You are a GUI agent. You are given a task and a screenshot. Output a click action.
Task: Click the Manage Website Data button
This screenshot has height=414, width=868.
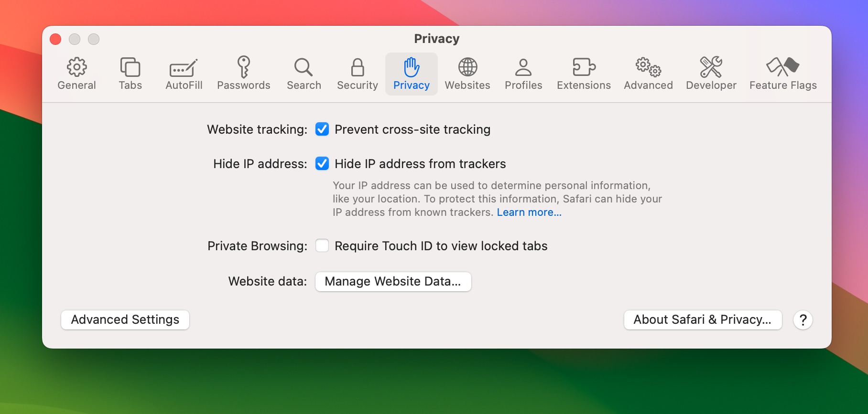[393, 282]
